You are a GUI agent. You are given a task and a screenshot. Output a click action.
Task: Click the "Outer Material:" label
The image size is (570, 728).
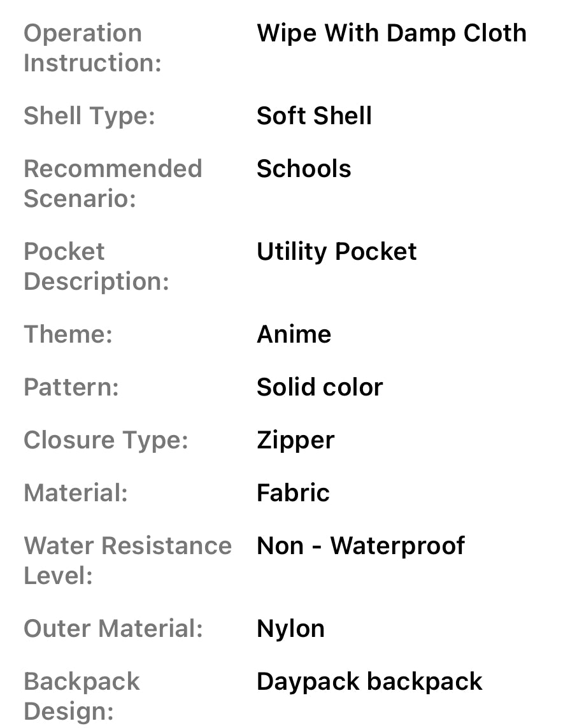pos(113,629)
